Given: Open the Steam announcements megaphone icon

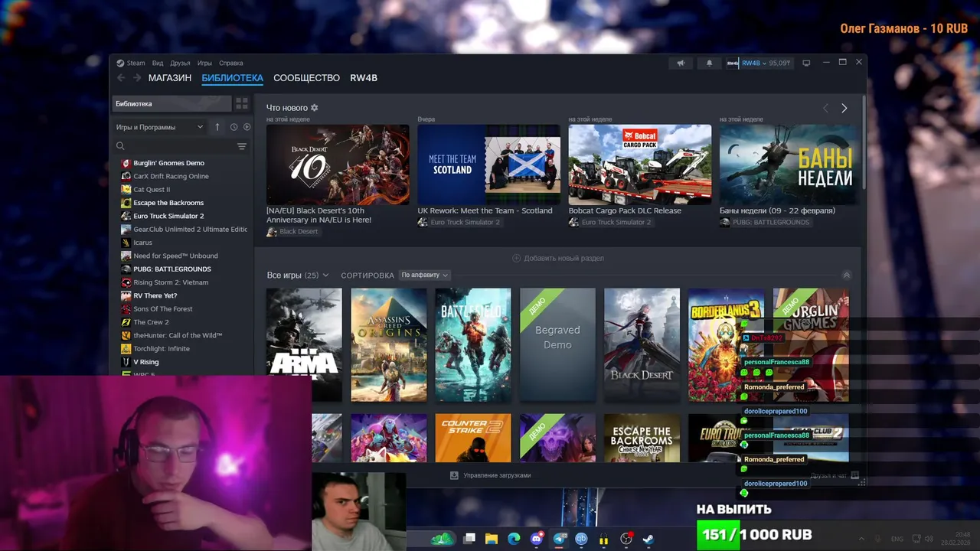Looking at the screenshot, I should (x=681, y=63).
